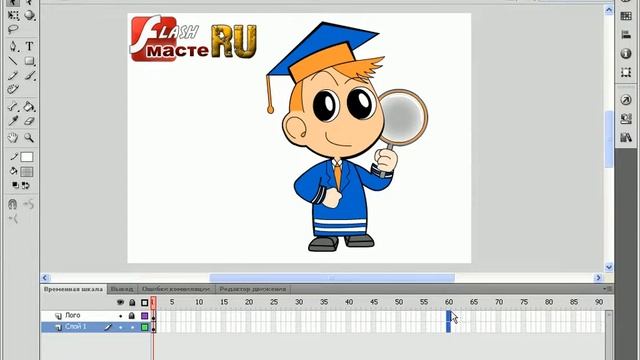Screen dimensions: 640x360
Task: Select the Eyedropper tool
Action: click(x=13, y=121)
